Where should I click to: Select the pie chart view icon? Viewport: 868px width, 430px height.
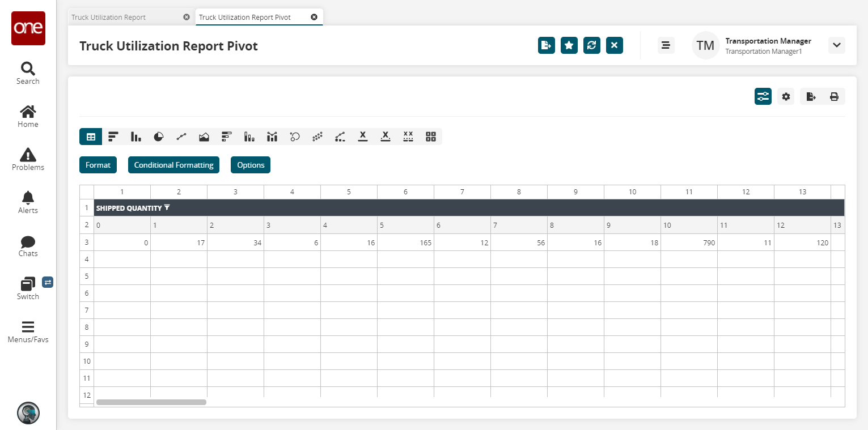pyautogui.click(x=159, y=137)
